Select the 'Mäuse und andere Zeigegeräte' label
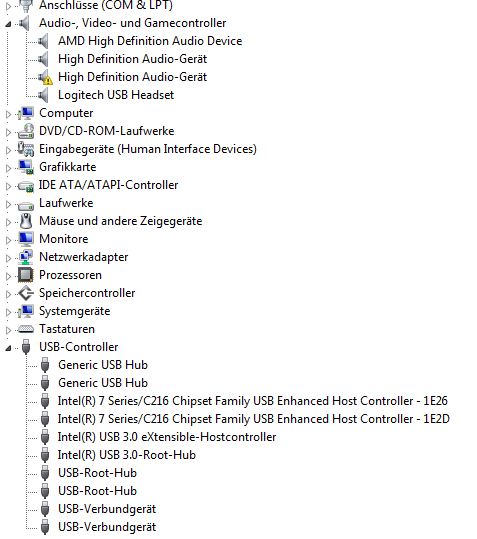Viewport: 477px width, 539px height. pyautogui.click(x=121, y=221)
